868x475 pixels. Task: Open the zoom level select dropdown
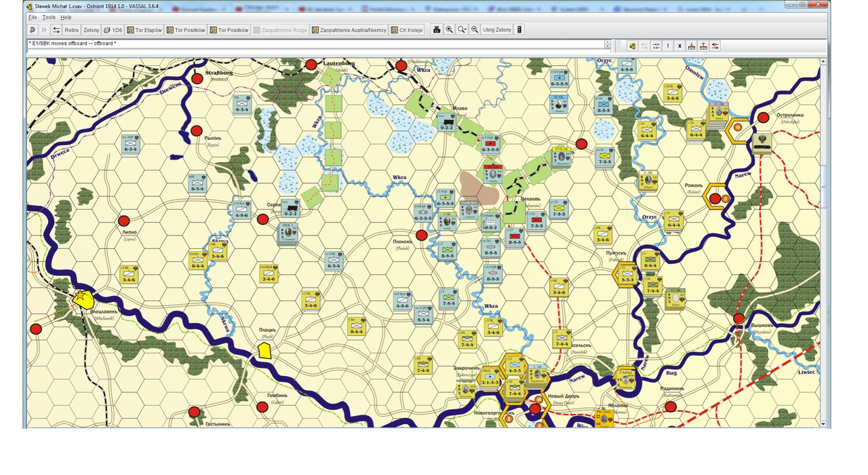coord(462,30)
